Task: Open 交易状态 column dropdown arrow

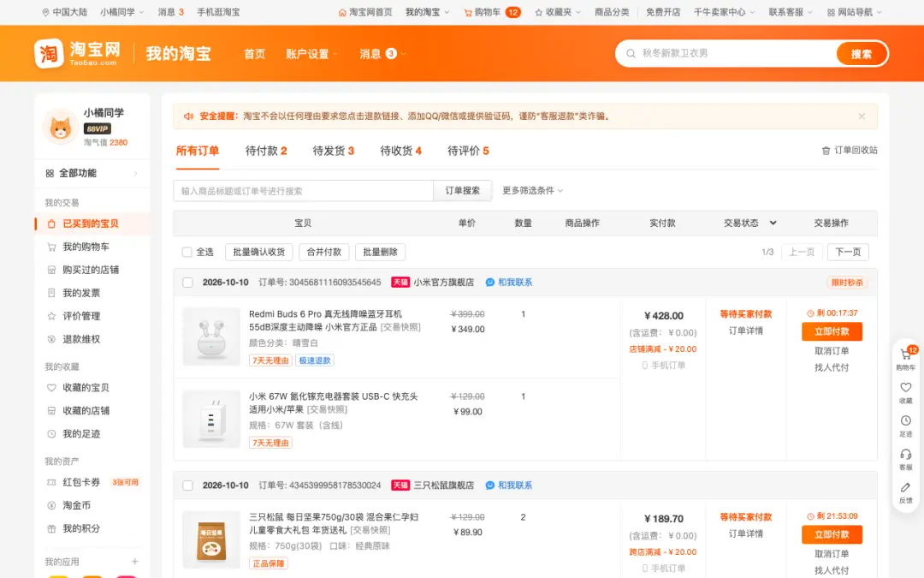Action: [x=773, y=223]
